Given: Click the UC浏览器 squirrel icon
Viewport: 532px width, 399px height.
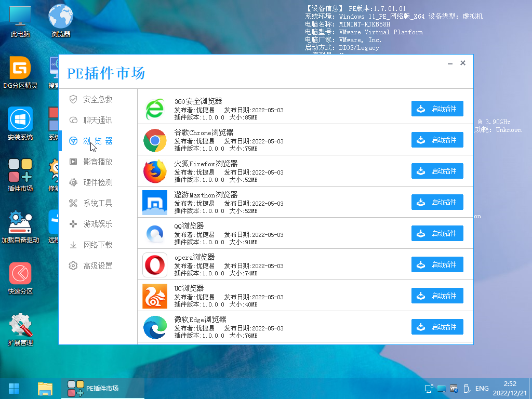Looking at the screenshot, I should coord(155,296).
